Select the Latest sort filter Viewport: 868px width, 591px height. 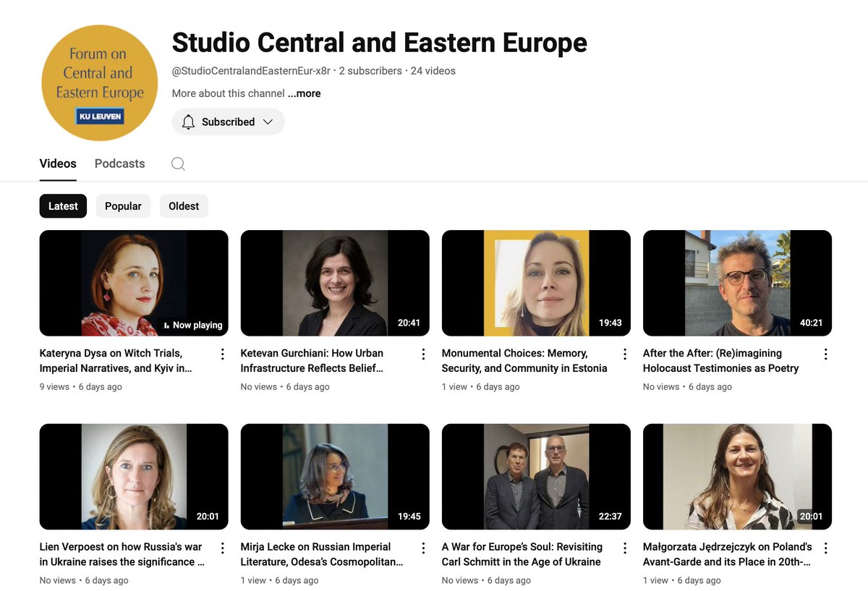(x=63, y=206)
